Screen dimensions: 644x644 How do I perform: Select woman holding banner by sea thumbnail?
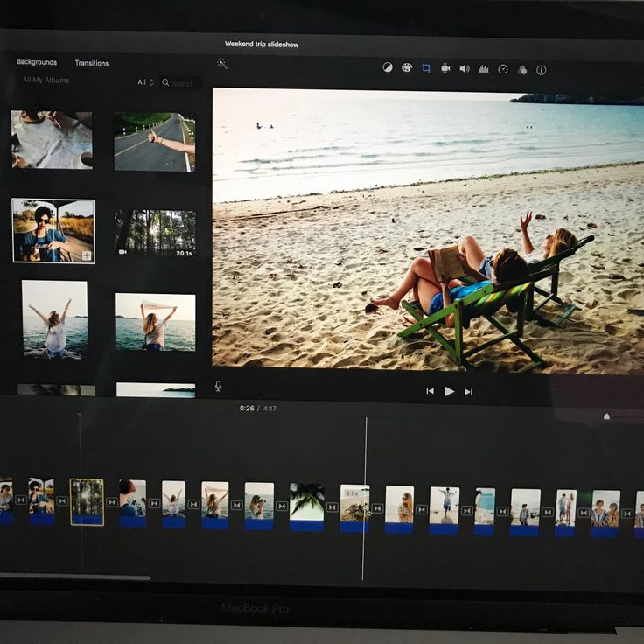tap(155, 322)
